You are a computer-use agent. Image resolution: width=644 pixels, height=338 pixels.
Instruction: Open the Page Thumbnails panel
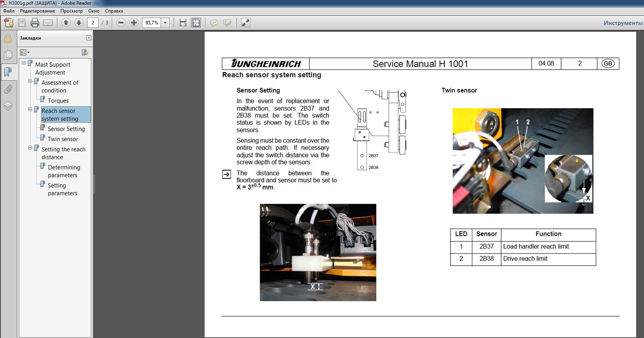point(8,55)
